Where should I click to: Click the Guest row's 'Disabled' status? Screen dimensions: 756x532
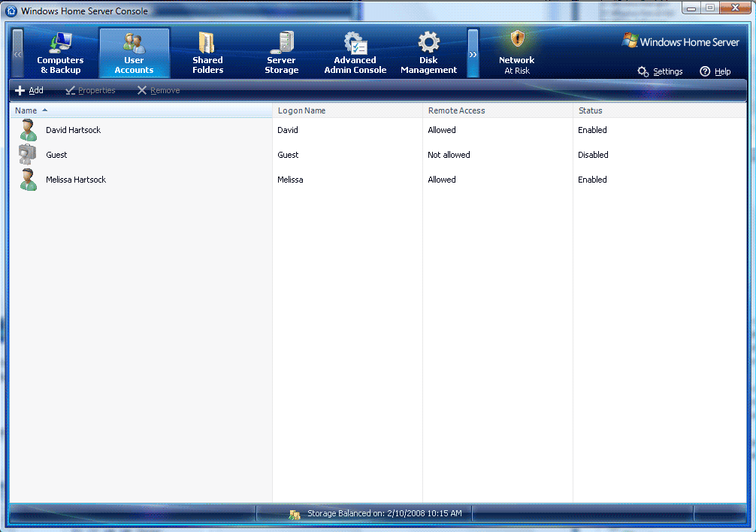tap(593, 155)
